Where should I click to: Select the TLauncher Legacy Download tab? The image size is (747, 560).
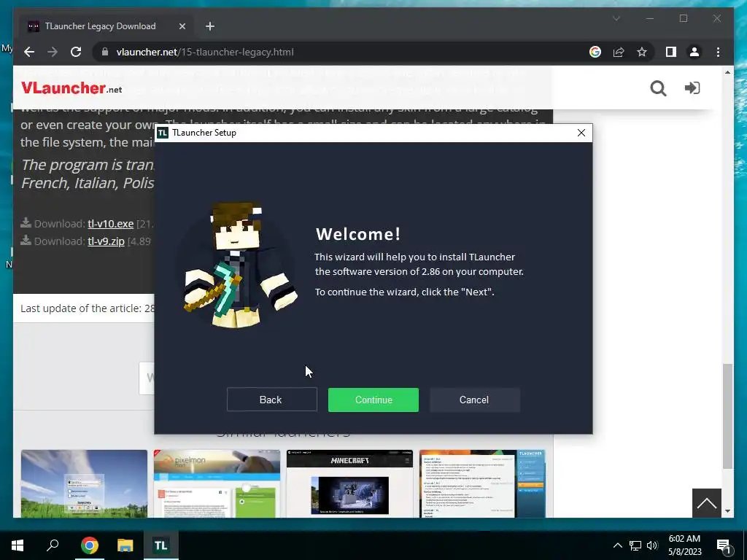pos(100,26)
